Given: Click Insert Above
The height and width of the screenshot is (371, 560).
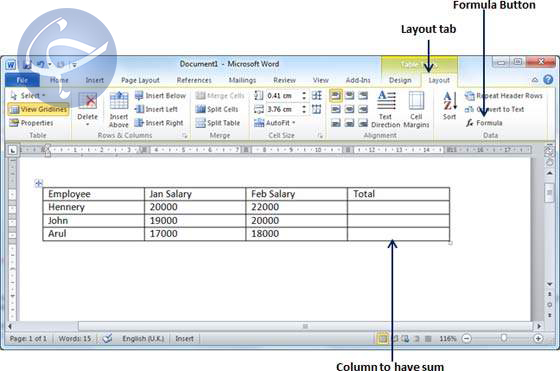Looking at the screenshot, I should [119, 109].
